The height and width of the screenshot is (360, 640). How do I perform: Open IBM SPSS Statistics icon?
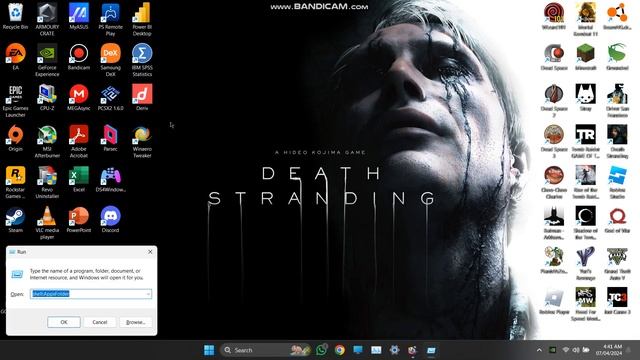click(x=142, y=60)
